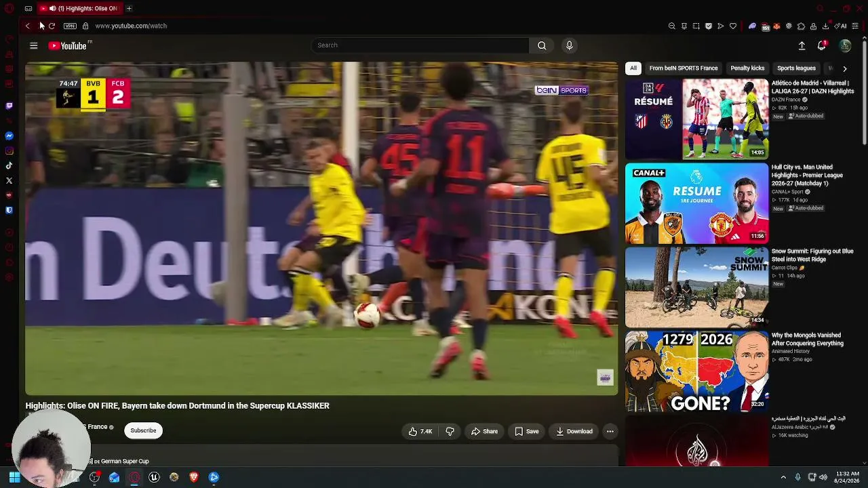Select the 'Penalty kicks' chip

point(747,68)
